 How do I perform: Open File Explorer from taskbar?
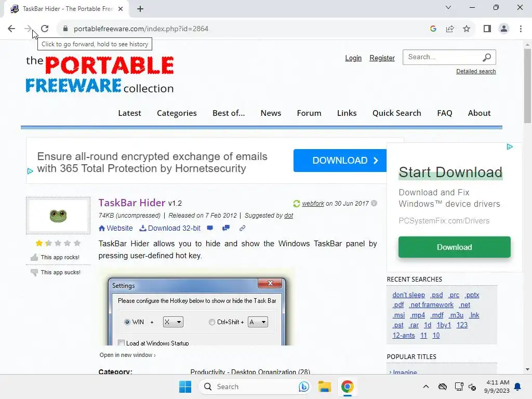(x=324, y=387)
